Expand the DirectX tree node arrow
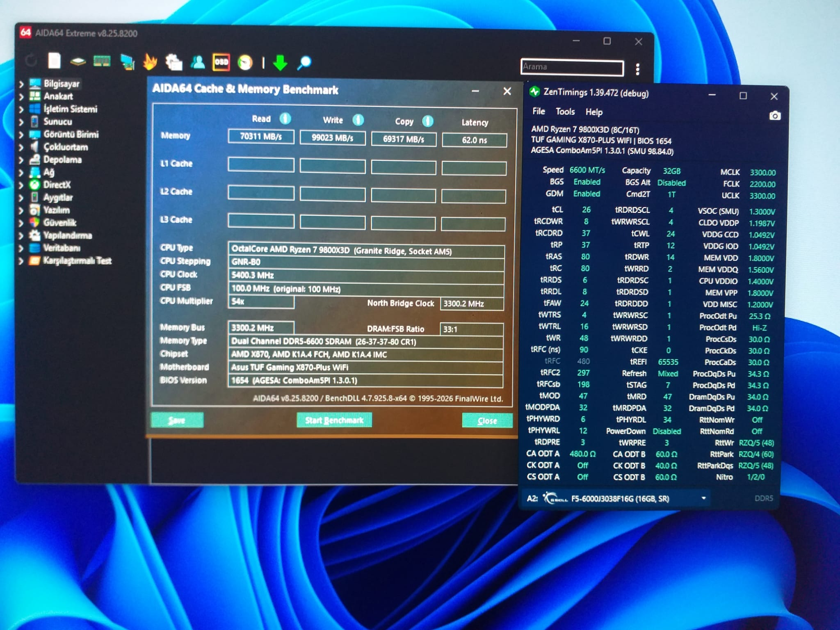The height and width of the screenshot is (630, 840). 21,185
